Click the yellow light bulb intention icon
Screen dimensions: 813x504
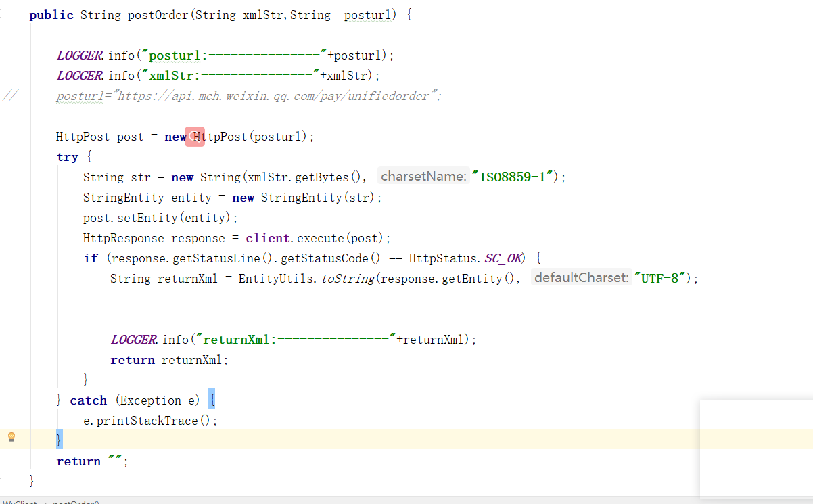(x=11, y=438)
